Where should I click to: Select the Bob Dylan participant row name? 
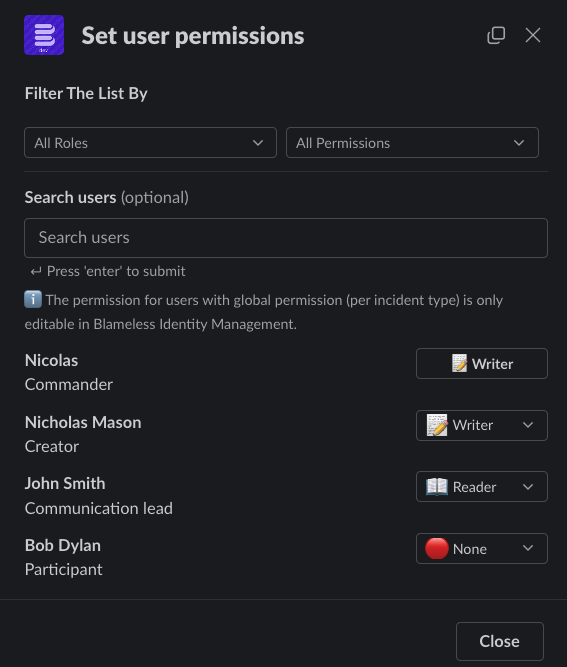63,545
